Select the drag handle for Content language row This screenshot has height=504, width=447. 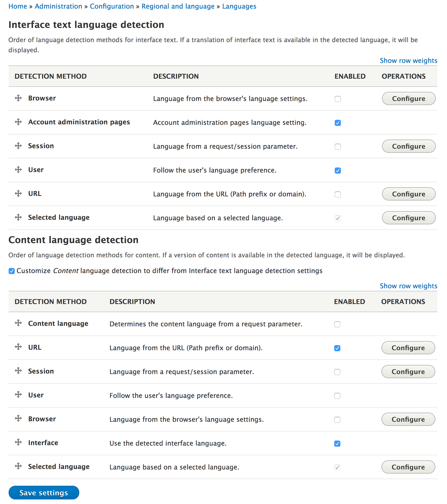[18, 324]
